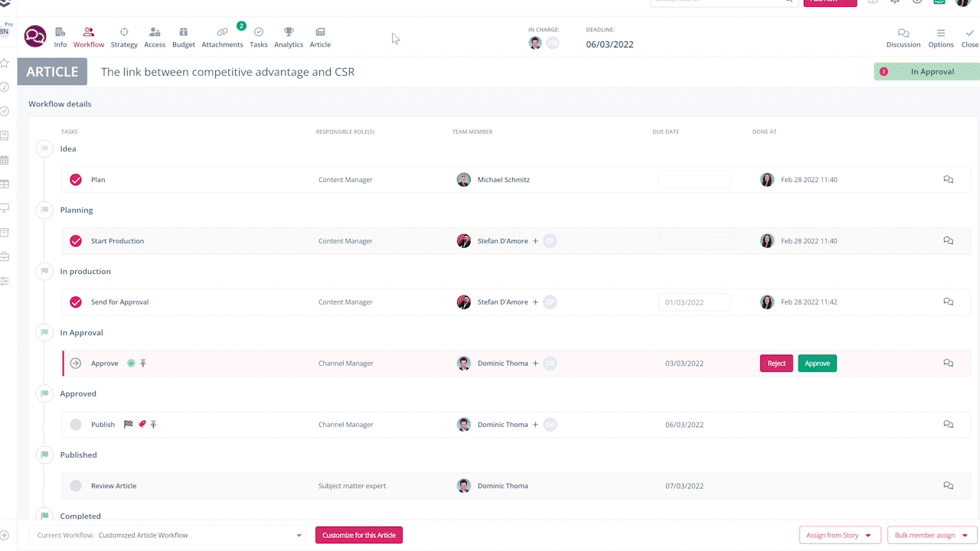
Task: Open the Discussion panel for this article
Action: click(x=903, y=36)
